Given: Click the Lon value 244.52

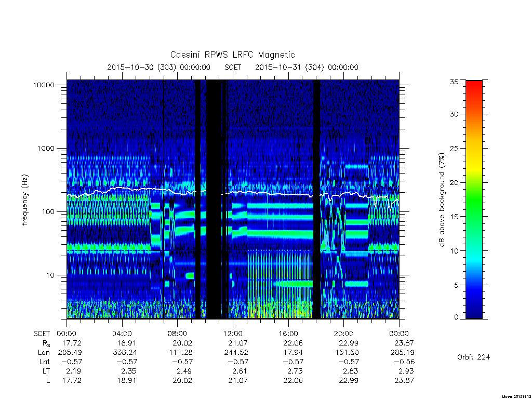Looking at the screenshot, I should [236, 353].
